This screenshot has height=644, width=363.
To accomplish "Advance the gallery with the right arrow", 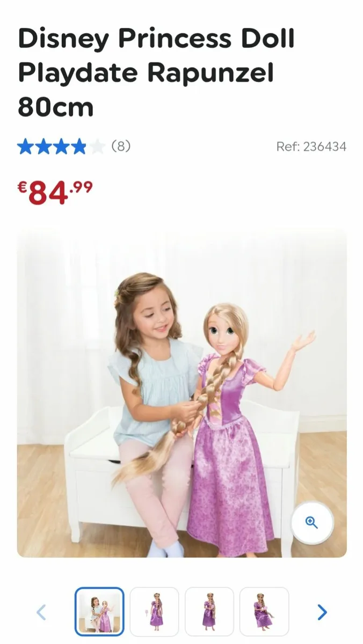I will (322, 612).
